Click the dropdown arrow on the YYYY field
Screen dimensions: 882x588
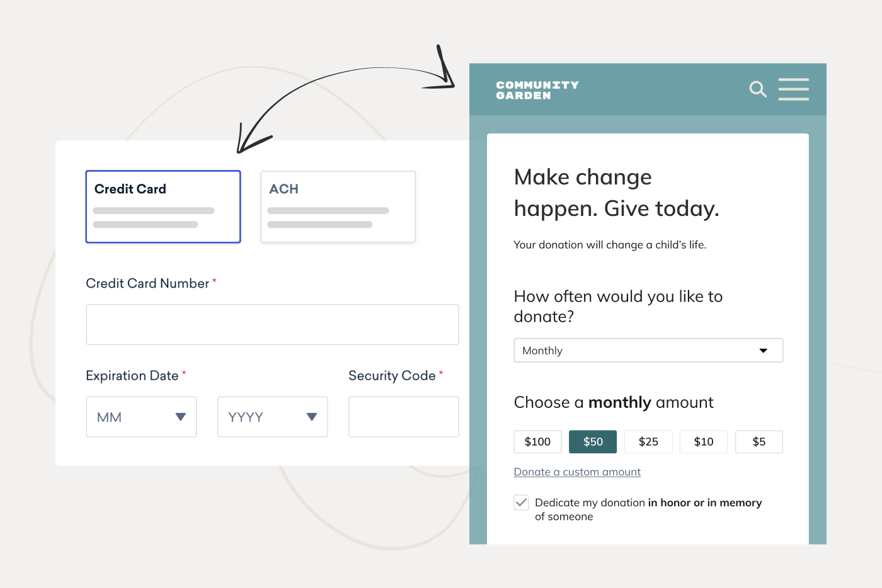312,417
